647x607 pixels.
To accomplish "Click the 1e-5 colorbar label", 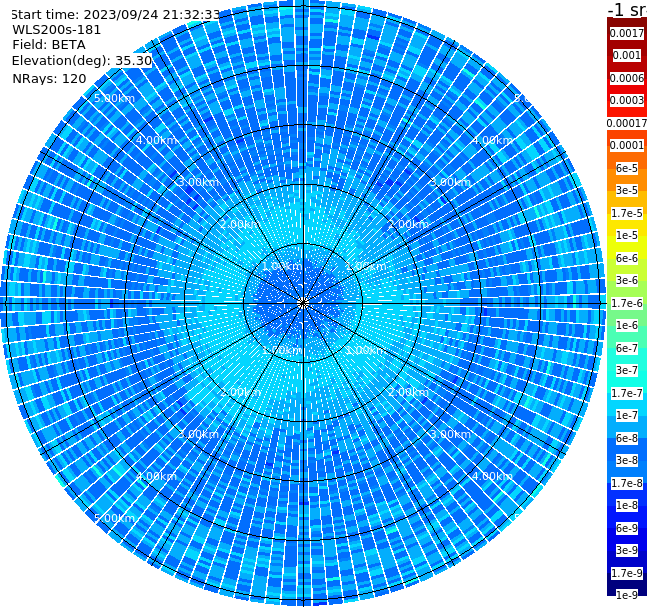I will tap(627, 235).
